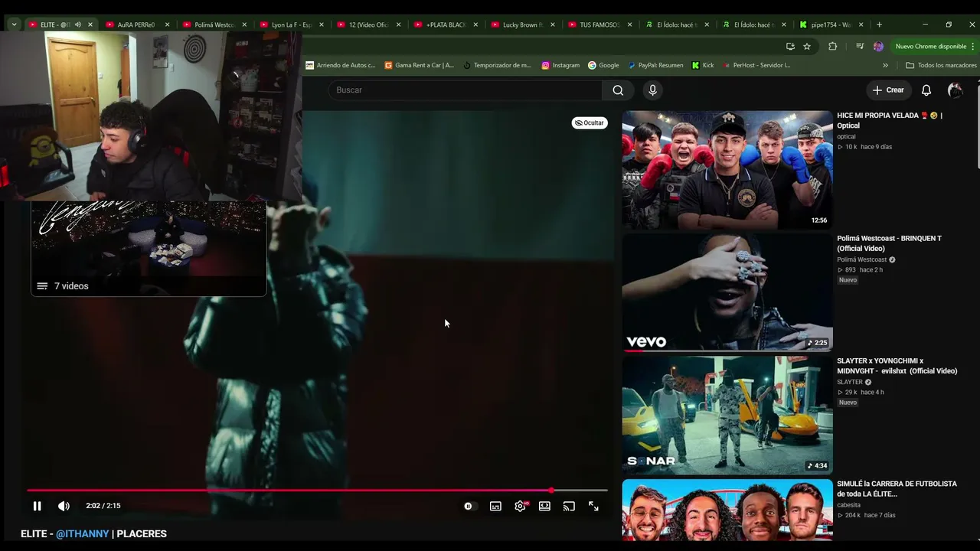Play the HICE MI PROPIA VELADA thumbnail
The image size is (980, 551).
point(727,169)
